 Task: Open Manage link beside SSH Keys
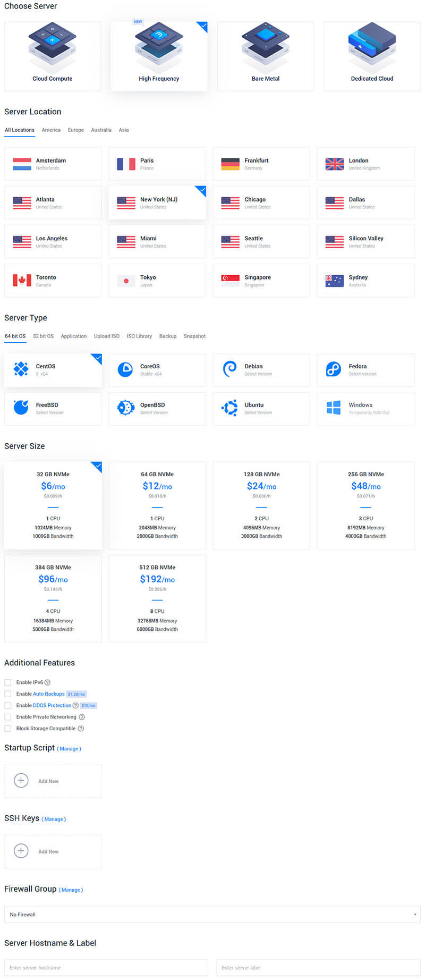click(x=54, y=820)
